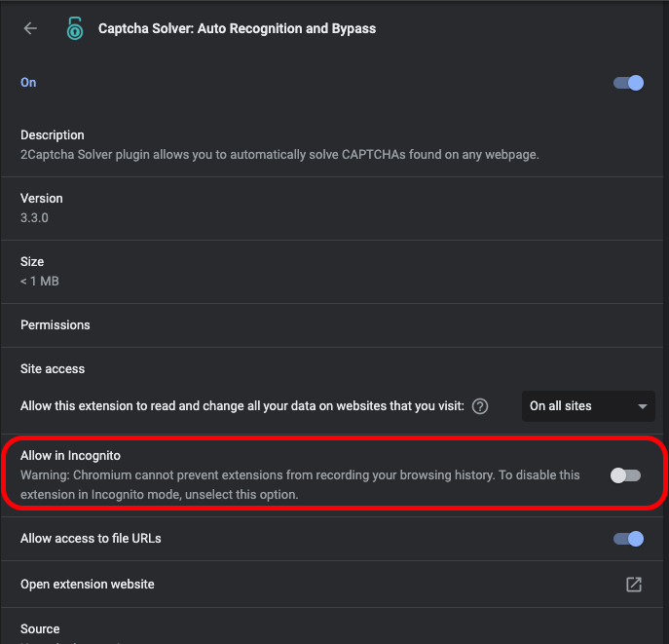Click the Size heading
The height and width of the screenshot is (644, 669).
coord(32,262)
